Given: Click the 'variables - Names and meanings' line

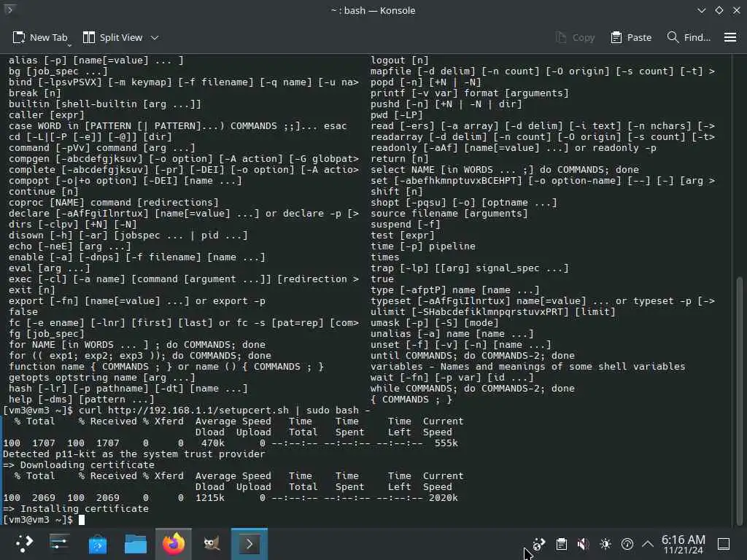Looking at the screenshot, I should (x=528, y=366).
